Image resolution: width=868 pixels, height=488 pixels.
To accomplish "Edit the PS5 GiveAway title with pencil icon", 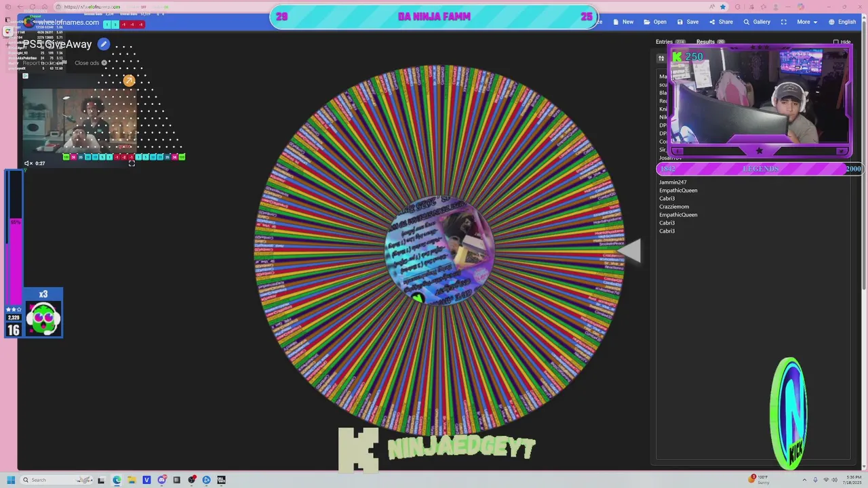I will 103,44.
